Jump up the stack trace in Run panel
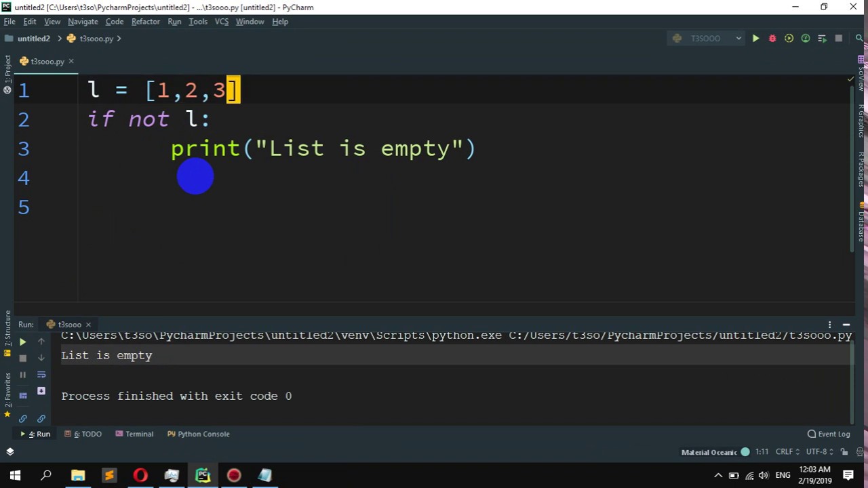 coord(41,342)
